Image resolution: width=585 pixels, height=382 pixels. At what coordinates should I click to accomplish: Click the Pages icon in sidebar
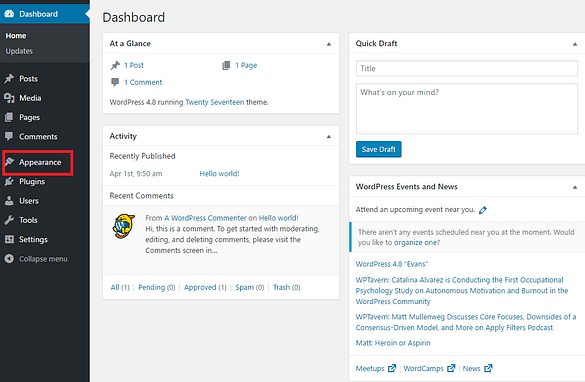pyautogui.click(x=9, y=117)
